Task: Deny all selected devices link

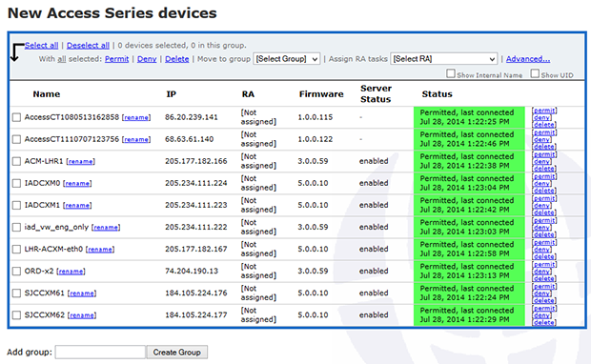Action: 147,59
